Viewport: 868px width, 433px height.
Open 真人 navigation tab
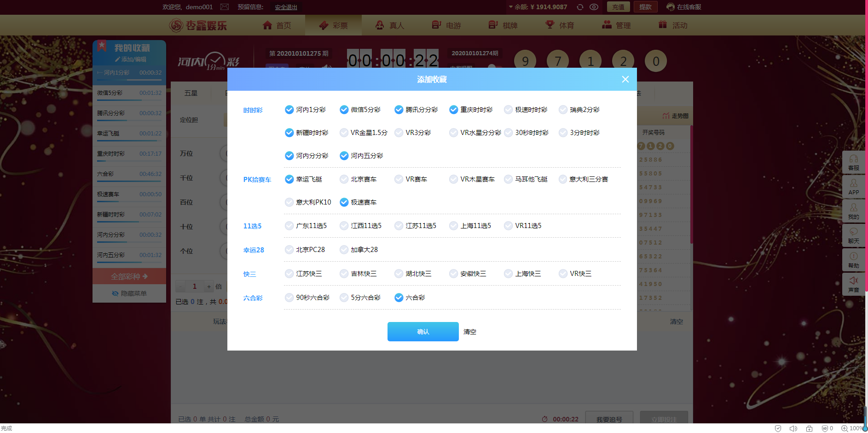point(390,25)
